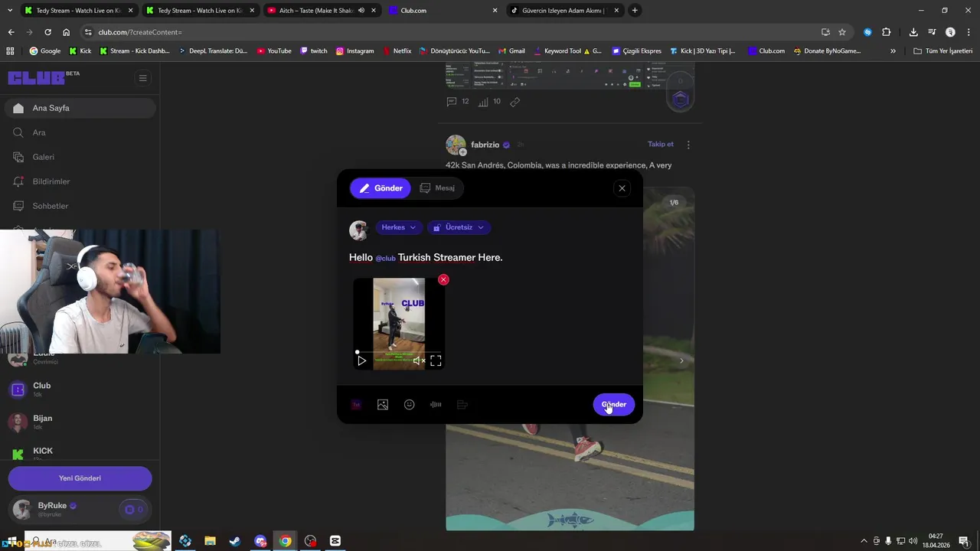Image resolution: width=980 pixels, height=551 pixels.
Task: Open the Netflix bookmark
Action: click(397, 51)
